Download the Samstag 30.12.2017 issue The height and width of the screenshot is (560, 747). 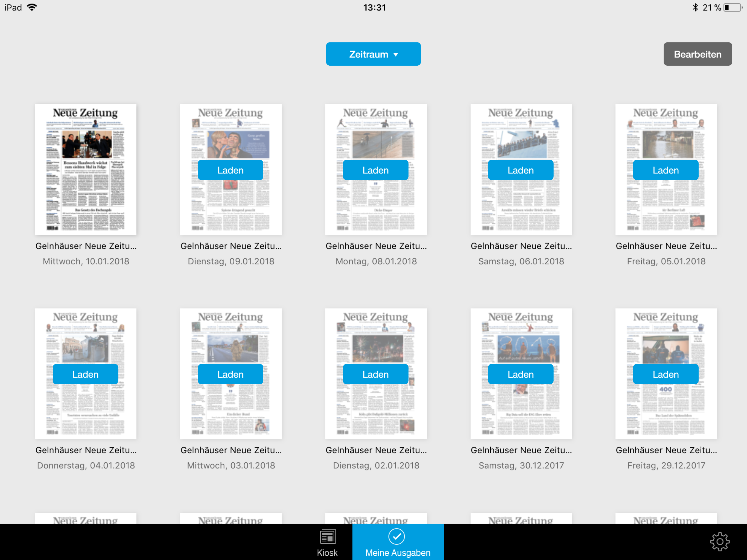[520, 374]
